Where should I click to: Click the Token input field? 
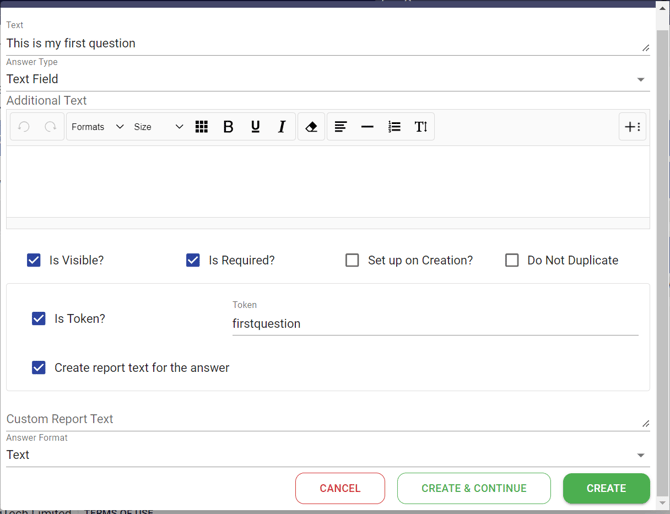[x=434, y=324]
